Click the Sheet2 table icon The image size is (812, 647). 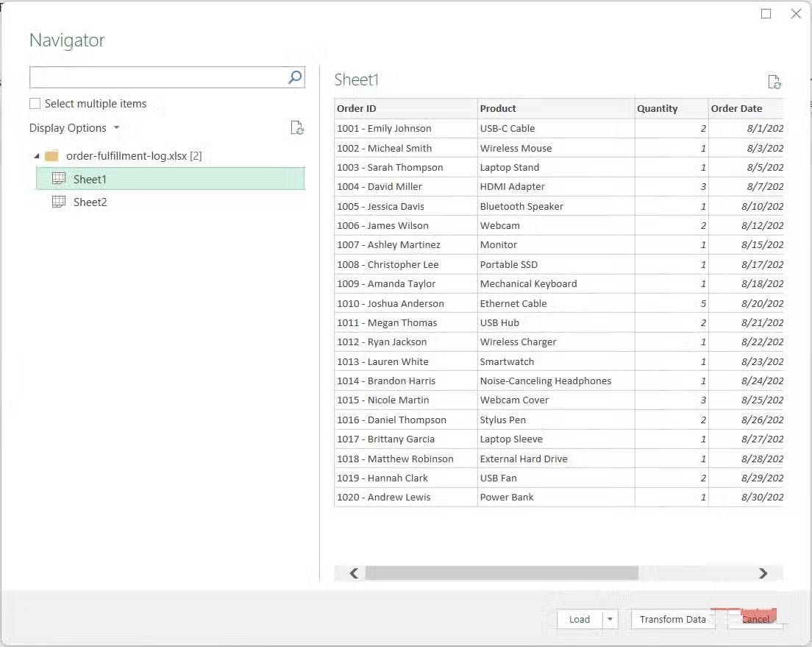(x=59, y=202)
